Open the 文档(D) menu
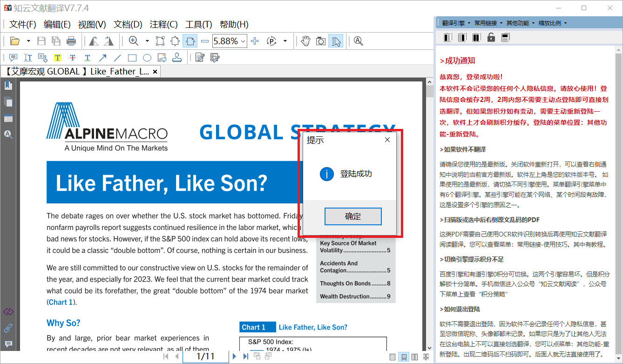 coord(128,25)
